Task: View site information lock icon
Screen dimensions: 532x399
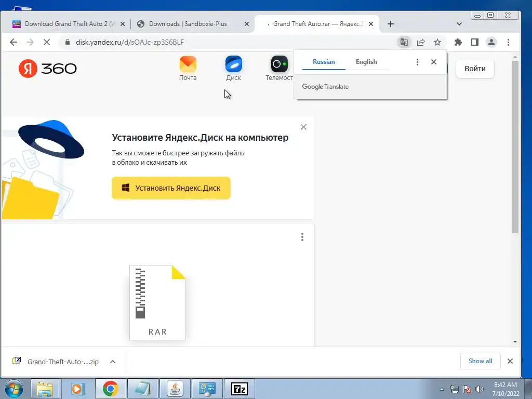Action: (x=67, y=42)
